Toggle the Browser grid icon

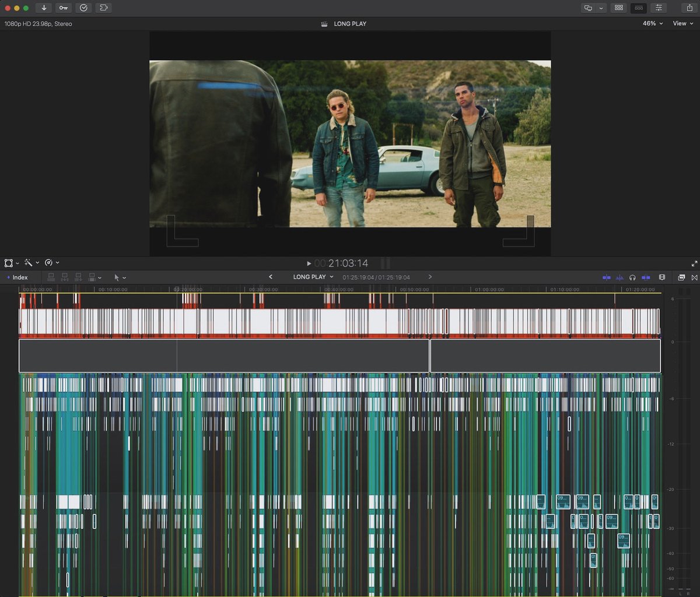click(x=619, y=8)
